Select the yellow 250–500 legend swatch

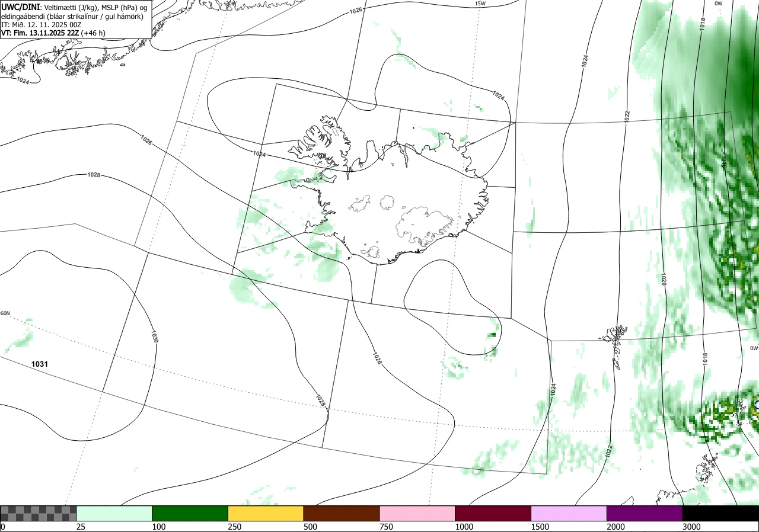click(266, 513)
